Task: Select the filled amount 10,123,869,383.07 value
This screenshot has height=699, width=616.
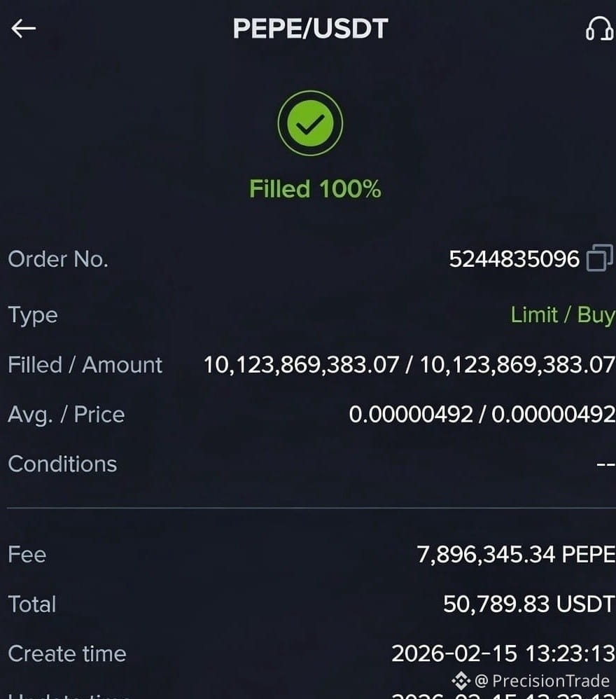Action: pyautogui.click(x=301, y=365)
